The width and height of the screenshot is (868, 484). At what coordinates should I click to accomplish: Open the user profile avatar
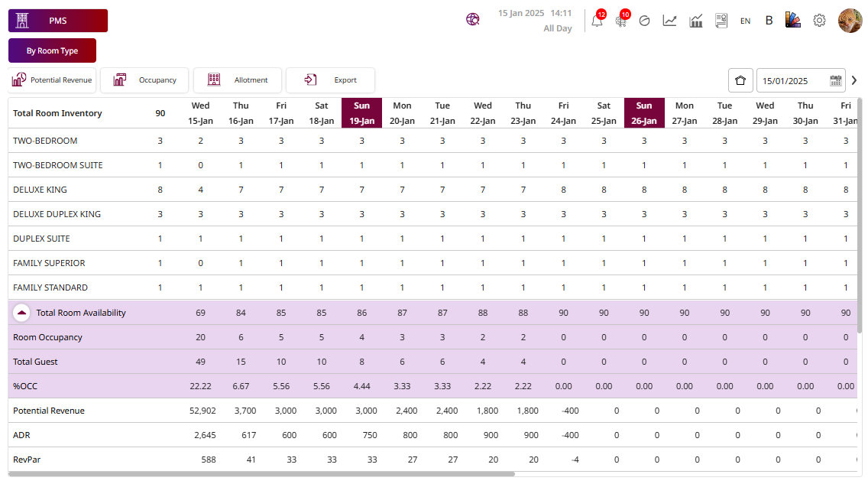tap(850, 21)
